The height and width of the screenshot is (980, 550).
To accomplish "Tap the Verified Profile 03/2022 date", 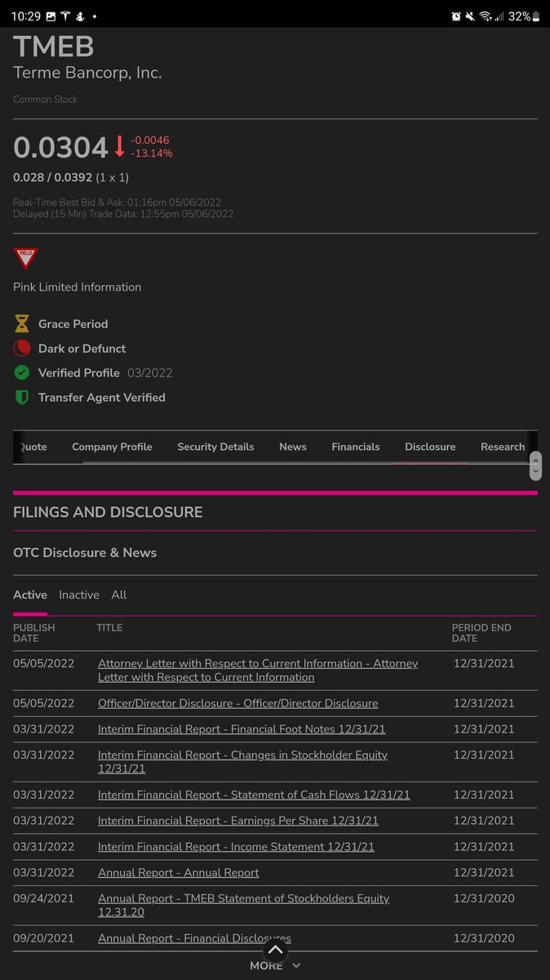I will [150, 373].
